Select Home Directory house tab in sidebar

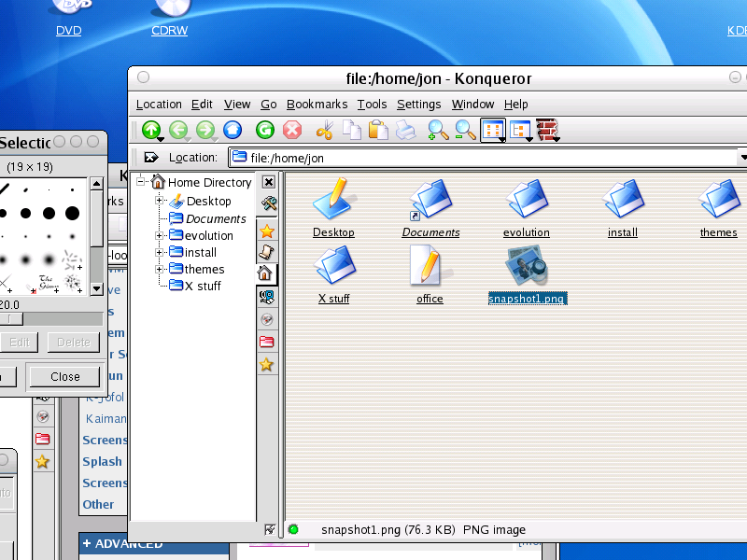tap(264, 273)
